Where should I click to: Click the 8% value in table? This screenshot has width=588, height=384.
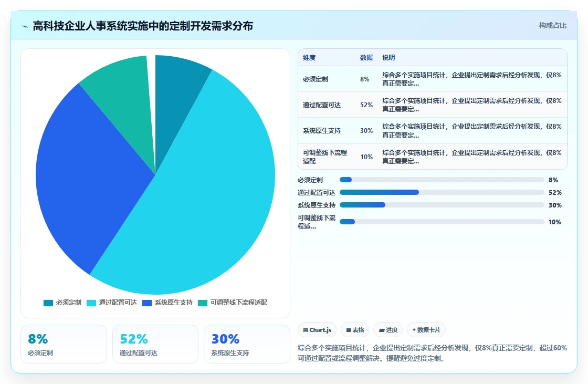364,79
